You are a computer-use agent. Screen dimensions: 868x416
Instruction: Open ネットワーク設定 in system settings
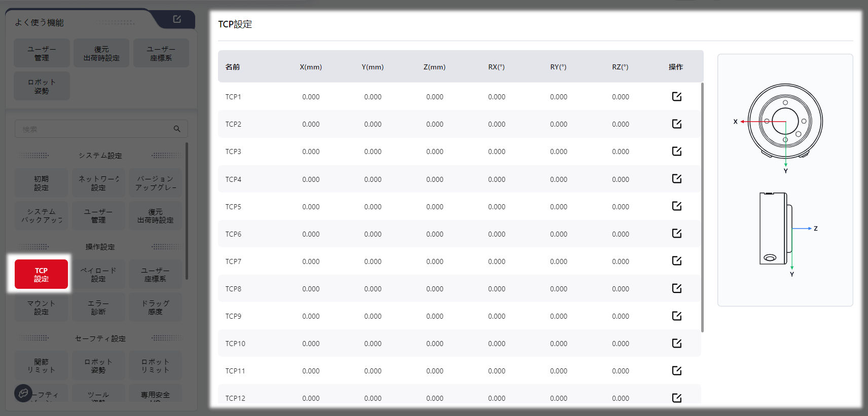click(98, 183)
